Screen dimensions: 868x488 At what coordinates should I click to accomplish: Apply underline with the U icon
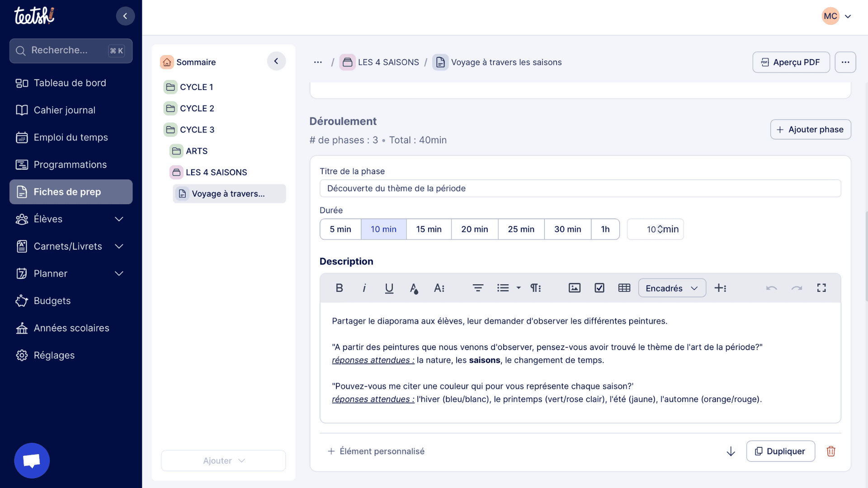(x=389, y=288)
